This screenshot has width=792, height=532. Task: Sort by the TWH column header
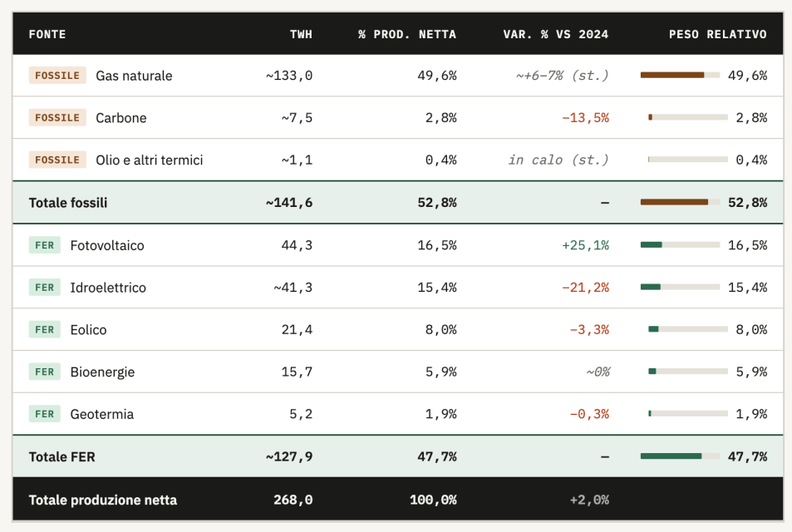[301, 34]
